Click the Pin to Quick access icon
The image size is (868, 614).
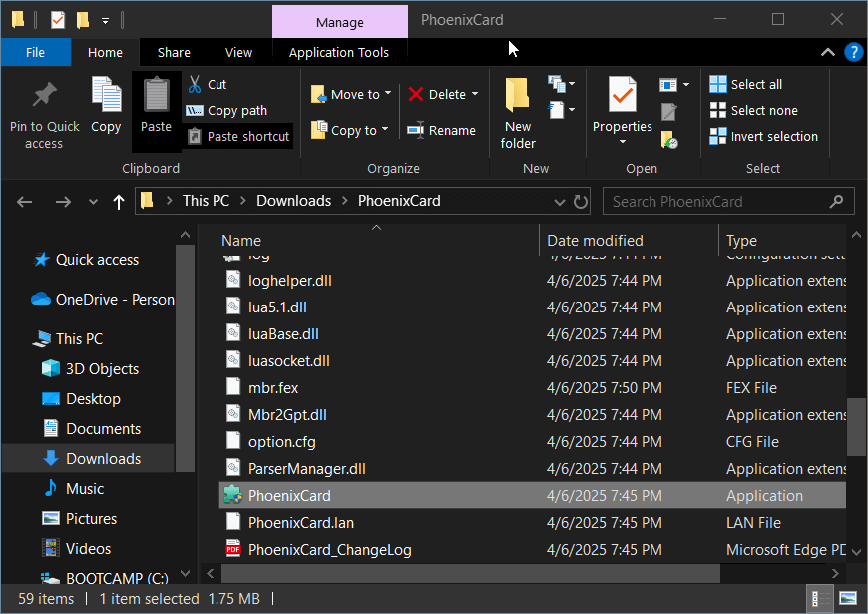pos(44,94)
